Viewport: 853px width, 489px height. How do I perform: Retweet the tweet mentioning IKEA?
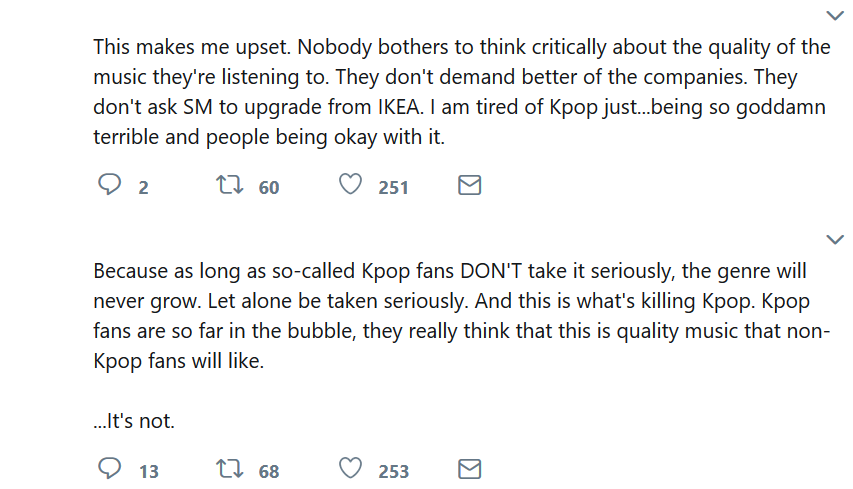(229, 185)
